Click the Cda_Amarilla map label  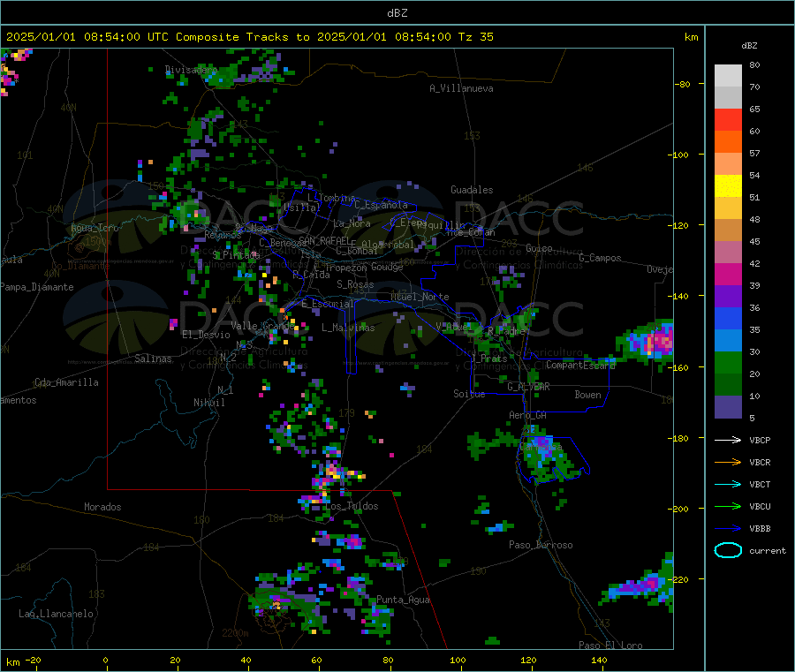66,382
